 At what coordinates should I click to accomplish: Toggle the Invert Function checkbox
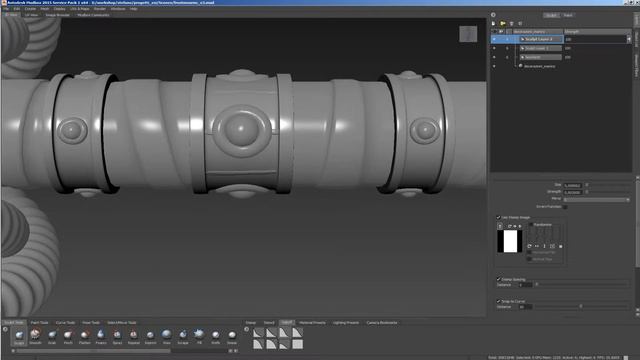[565, 207]
